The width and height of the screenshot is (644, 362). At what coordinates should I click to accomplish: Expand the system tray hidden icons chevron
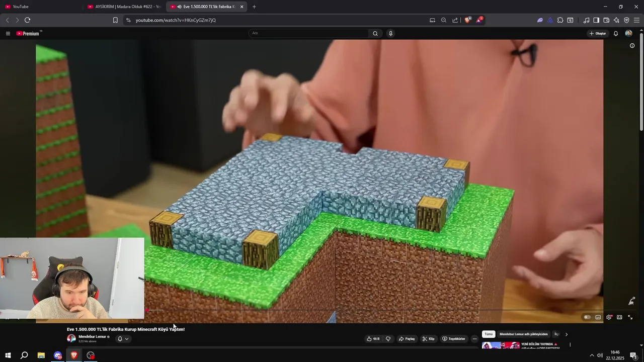pyautogui.click(x=592, y=355)
